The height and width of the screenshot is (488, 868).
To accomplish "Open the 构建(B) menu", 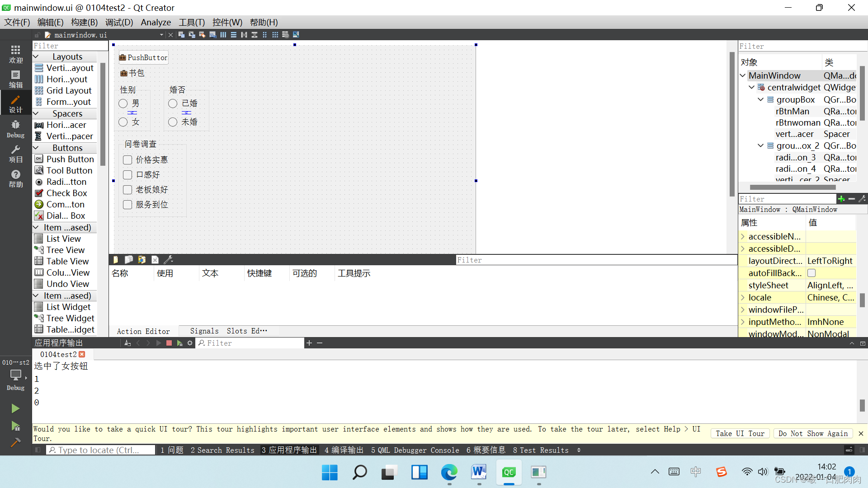I will point(84,22).
